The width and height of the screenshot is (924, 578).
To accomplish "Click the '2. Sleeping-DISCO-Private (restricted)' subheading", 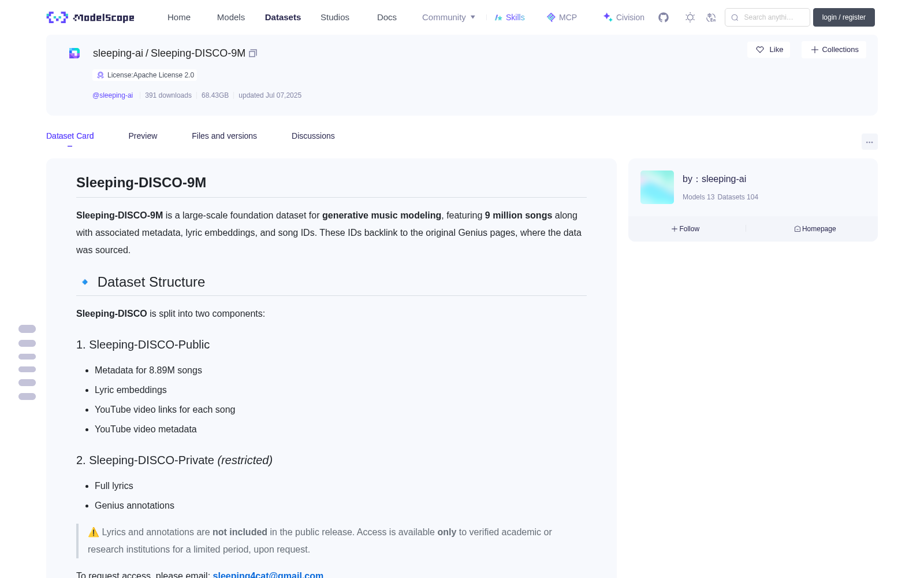I will point(174,460).
